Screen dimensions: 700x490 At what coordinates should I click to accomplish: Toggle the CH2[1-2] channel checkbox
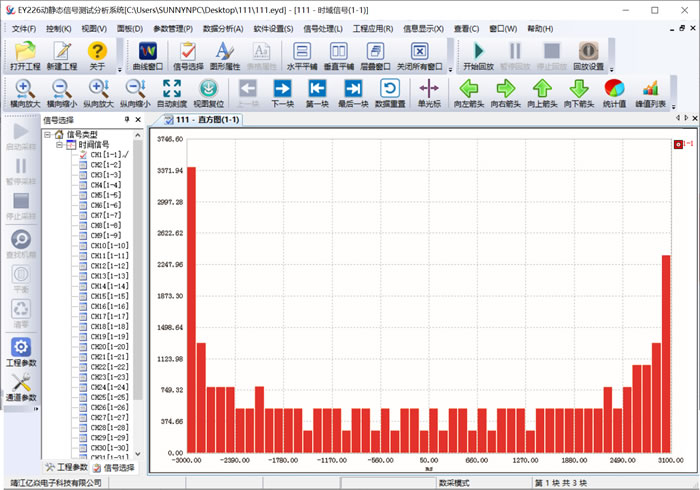(x=84, y=165)
